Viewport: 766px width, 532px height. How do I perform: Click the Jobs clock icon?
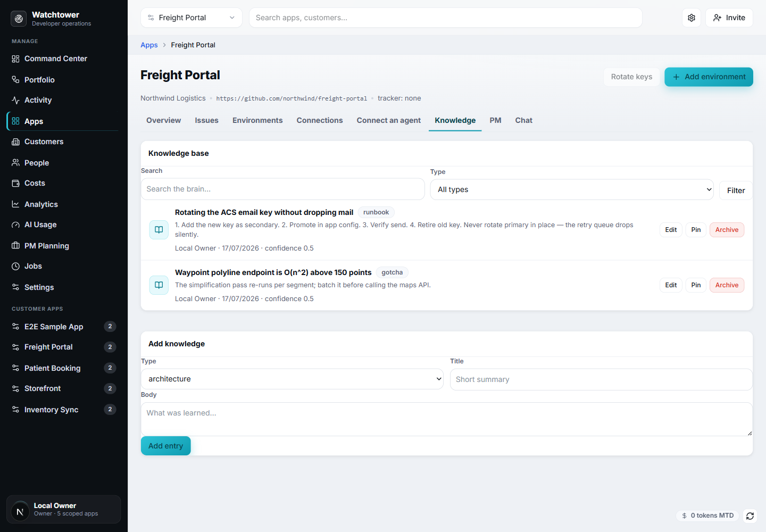click(x=15, y=266)
